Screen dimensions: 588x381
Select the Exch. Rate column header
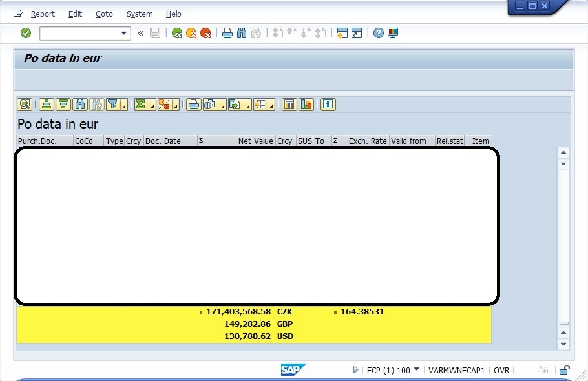[x=360, y=141]
